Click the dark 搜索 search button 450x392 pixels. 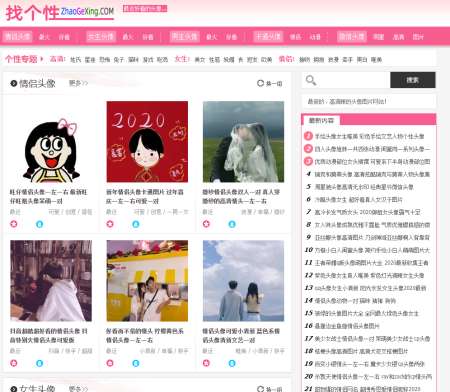413,80
